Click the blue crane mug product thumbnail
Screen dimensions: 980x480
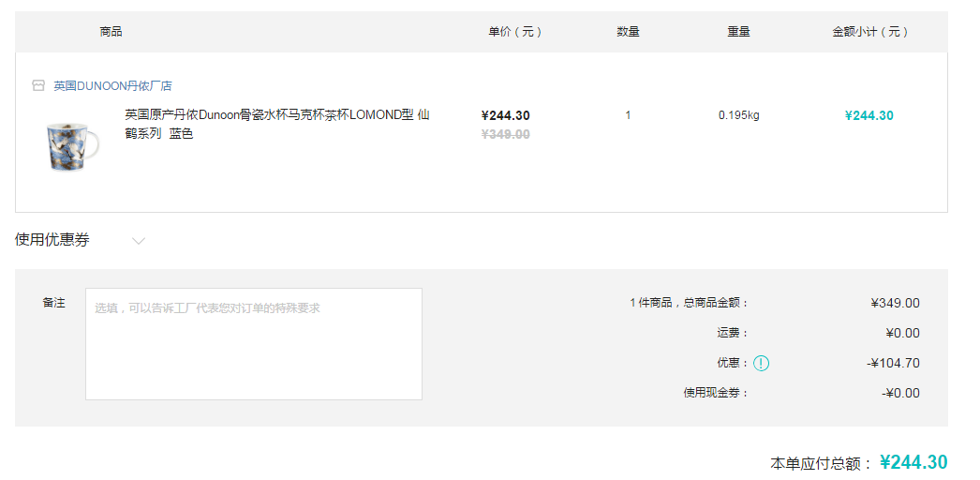[x=72, y=146]
